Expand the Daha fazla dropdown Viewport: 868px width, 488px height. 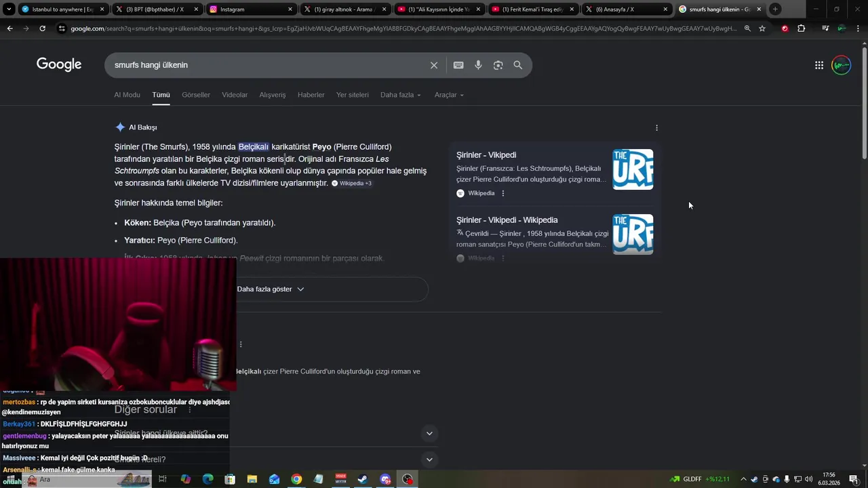click(x=401, y=95)
